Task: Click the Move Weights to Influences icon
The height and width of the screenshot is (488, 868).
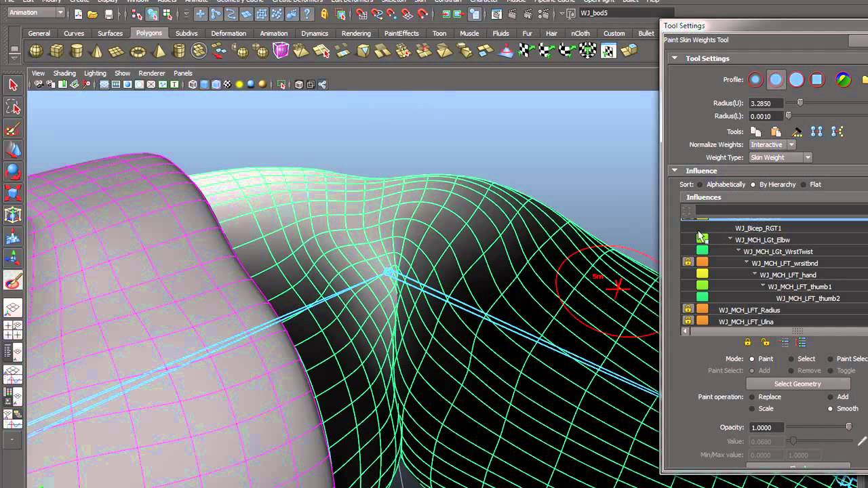Action: tap(816, 131)
